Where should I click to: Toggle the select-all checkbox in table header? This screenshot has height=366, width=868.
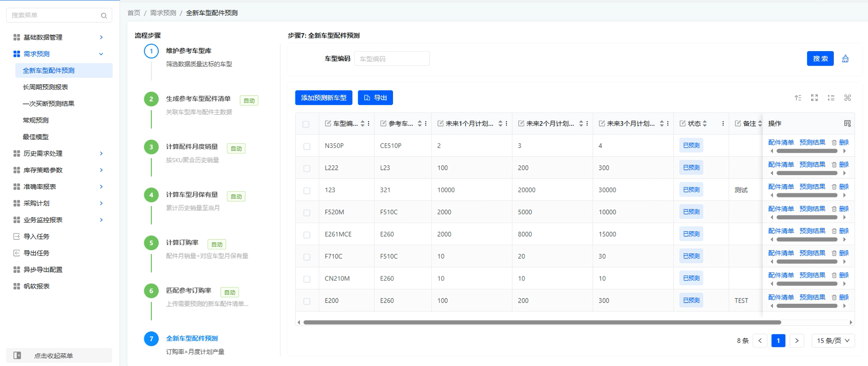click(306, 124)
